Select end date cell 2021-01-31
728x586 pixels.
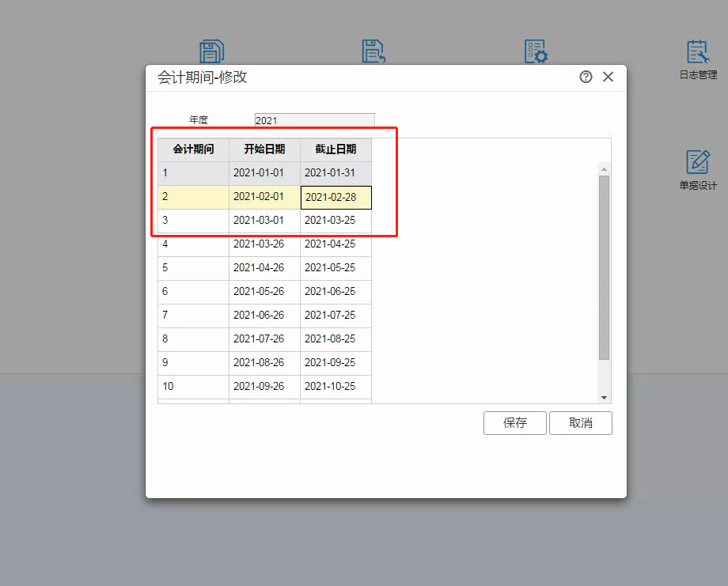[336, 173]
